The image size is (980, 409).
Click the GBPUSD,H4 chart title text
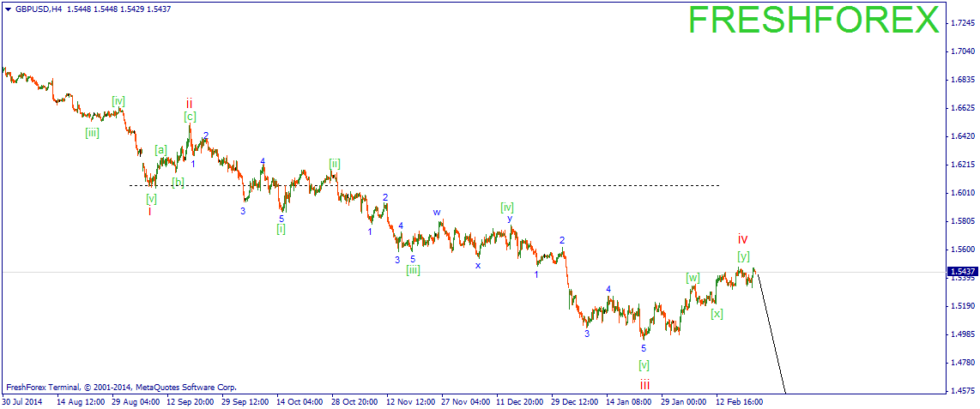(x=39, y=9)
